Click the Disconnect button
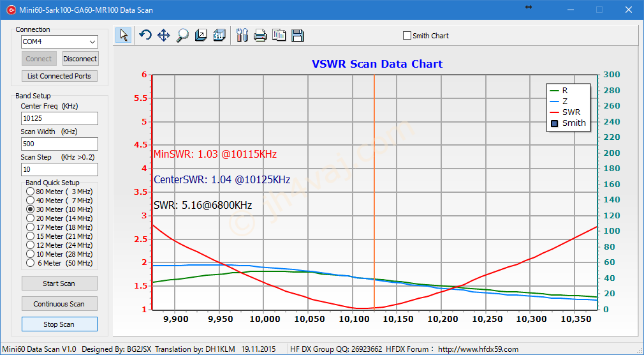Image resolution: width=644 pixels, height=355 pixels. tap(80, 59)
